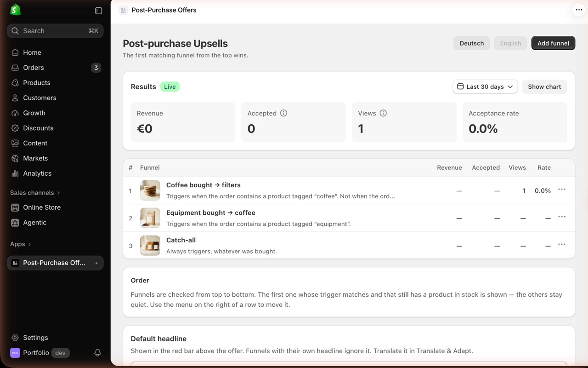Click the Equipment bought → coffee funnel title
Image resolution: width=588 pixels, height=368 pixels.
coord(211,213)
